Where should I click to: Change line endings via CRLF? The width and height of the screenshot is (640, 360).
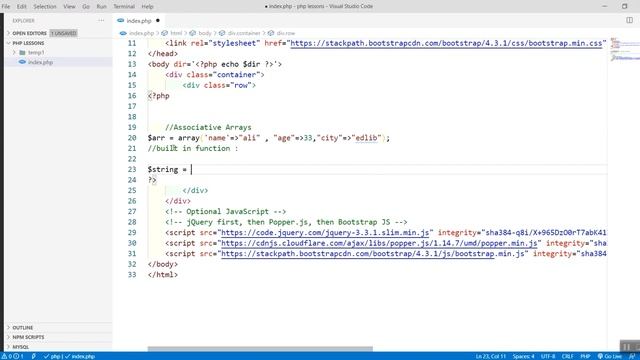pos(567,356)
